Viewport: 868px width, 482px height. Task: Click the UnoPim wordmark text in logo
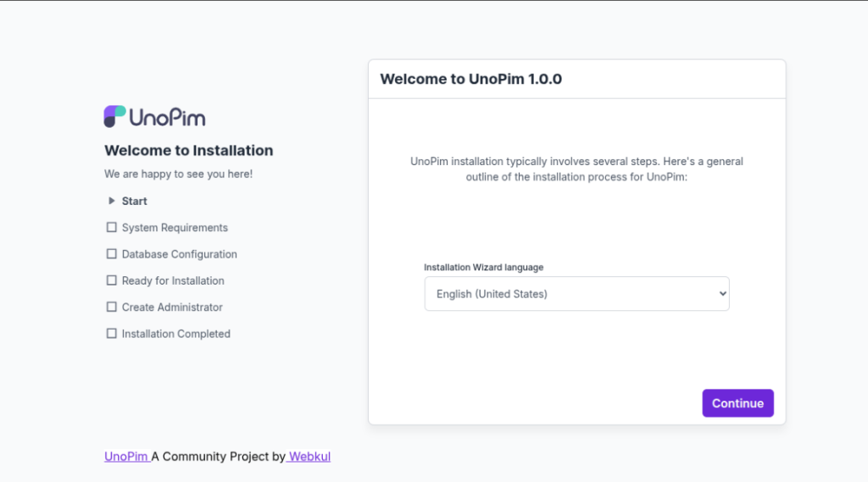[x=167, y=117]
